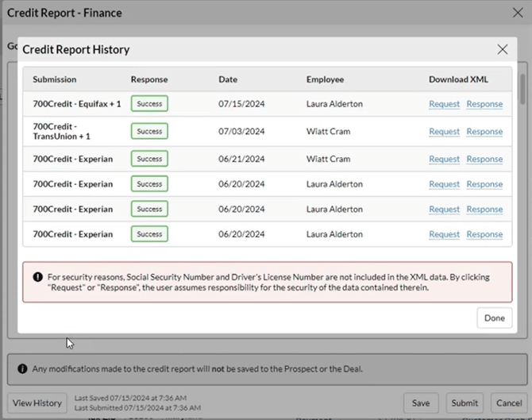Sort by the Submission column header
This screenshot has height=420, width=532.
pyautogui.click(x=55, y=79)
